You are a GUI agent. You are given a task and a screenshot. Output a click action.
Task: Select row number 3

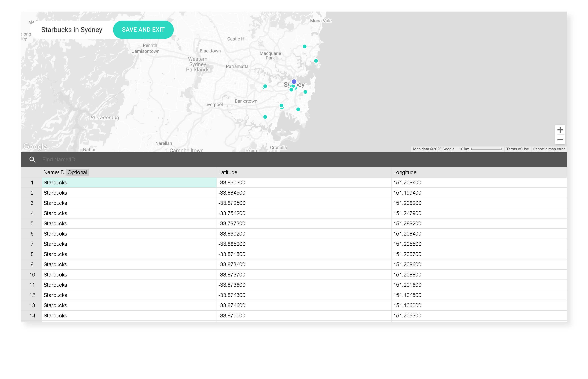32,203
